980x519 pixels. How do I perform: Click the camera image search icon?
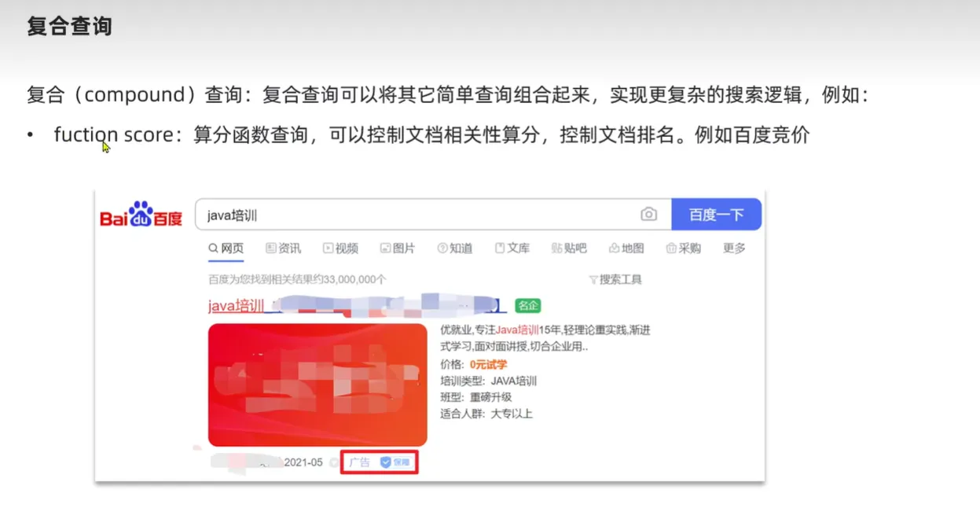coord(648,214)
